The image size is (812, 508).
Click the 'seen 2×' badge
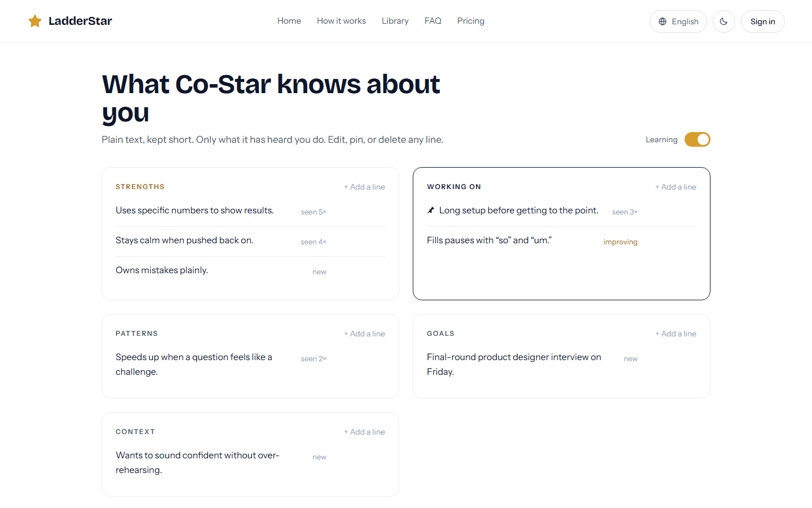point(314,359)
